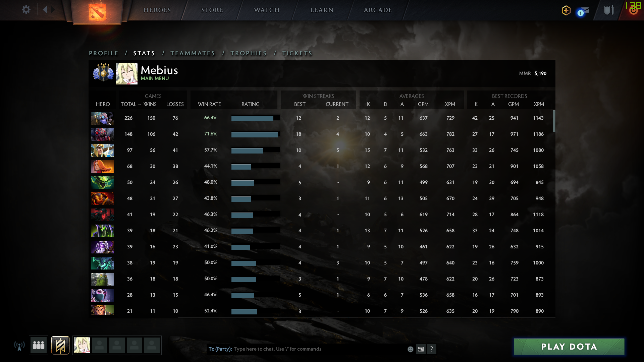644x362 pixels.
Task: Switch to the TEAMMATES tab
Action: point(193,53)
